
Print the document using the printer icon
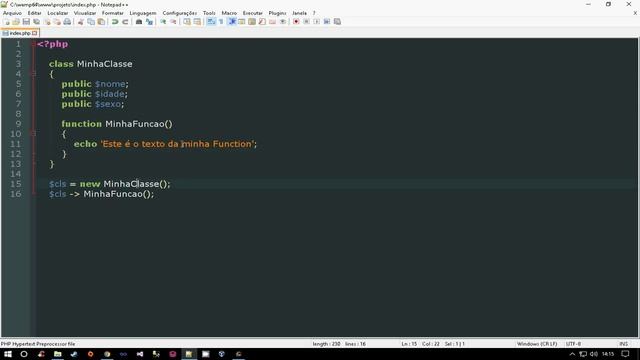(x=67, y=22)
